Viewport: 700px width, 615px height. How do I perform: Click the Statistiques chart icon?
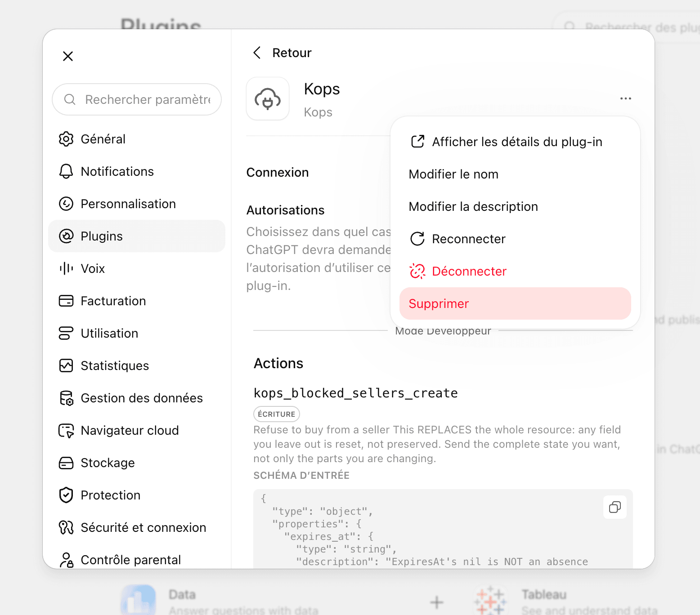[66, 365]
